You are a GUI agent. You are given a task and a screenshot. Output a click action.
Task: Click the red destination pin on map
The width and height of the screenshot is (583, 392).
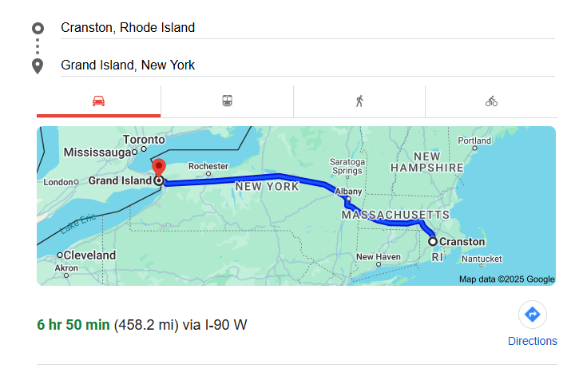[x=158, y=168]
